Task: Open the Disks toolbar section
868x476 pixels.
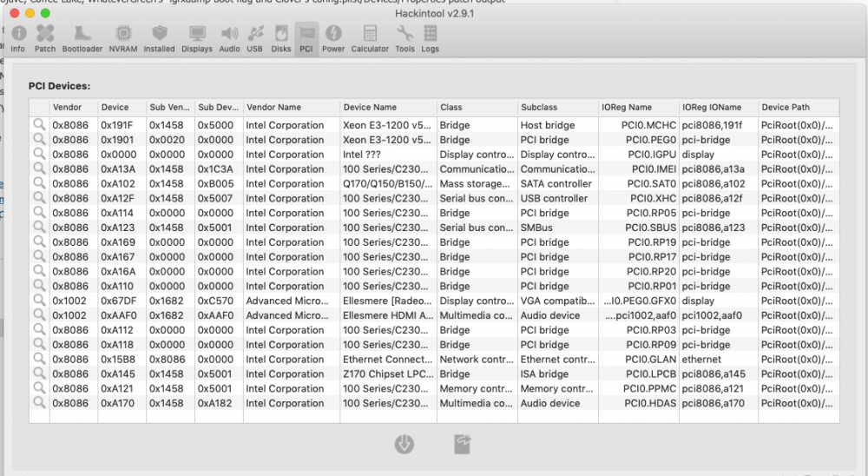Action: pyautogui.click(x=280, y=39)
